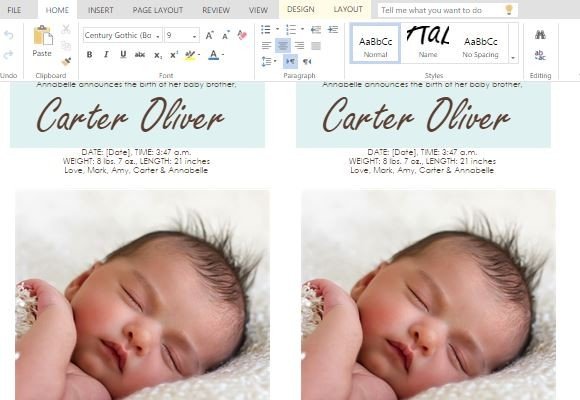Click the Clear Formatting eraser icon
This screenshot has height=400, width=580.
[x=242, y=35]
